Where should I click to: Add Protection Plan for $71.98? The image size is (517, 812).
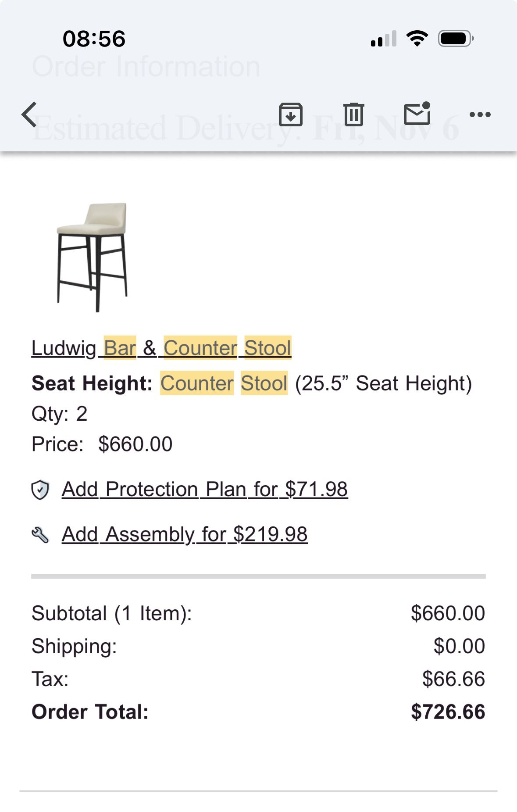click(x=204, y=488)
